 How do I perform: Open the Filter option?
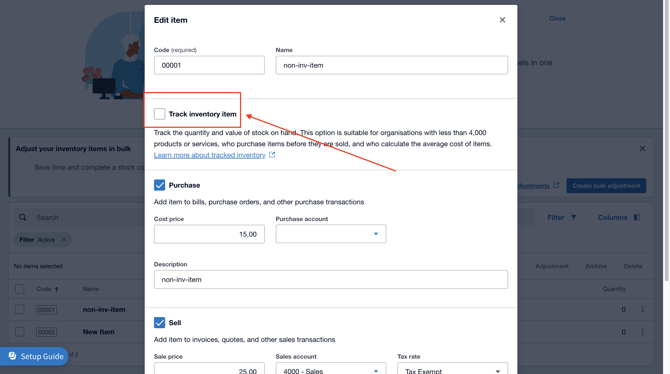561,218
